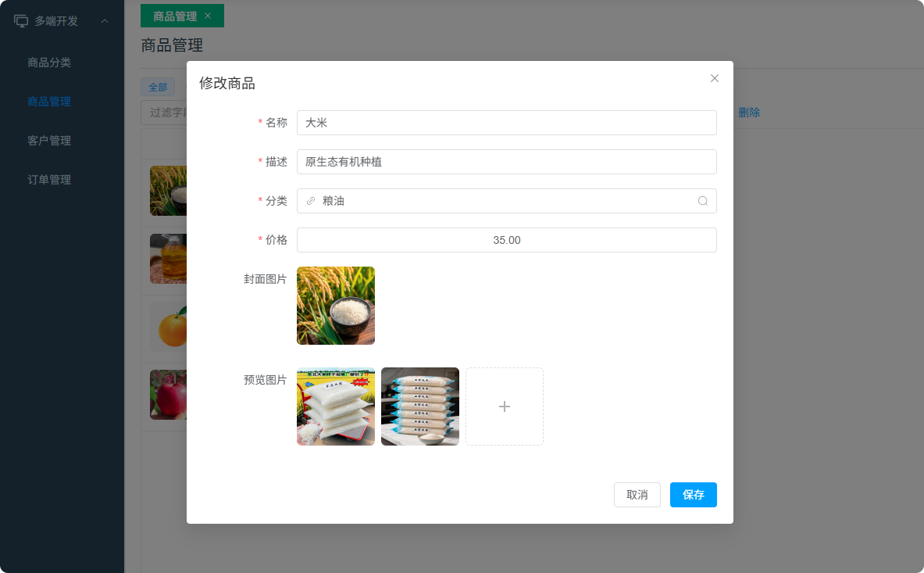This screenshot has width=924, height=573.
Task: Select the second 预览图片 thumbnail of stacked rice bags
Action: (x=420, y=406)
